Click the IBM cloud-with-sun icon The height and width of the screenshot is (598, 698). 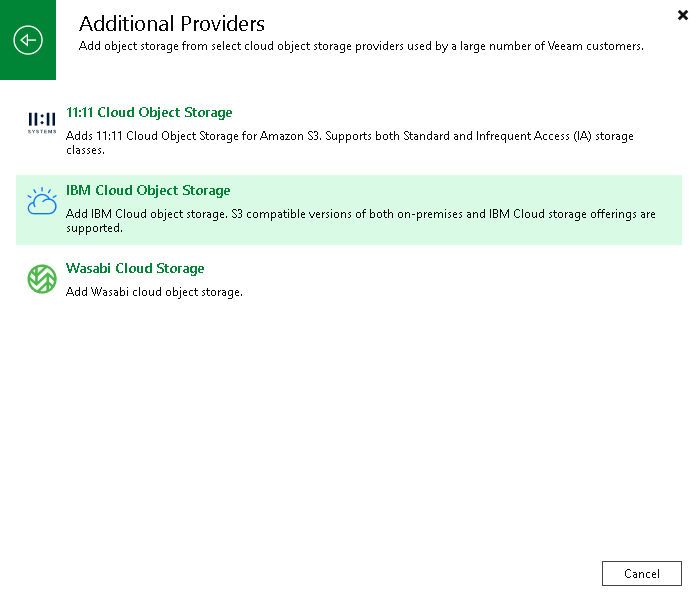42,201
